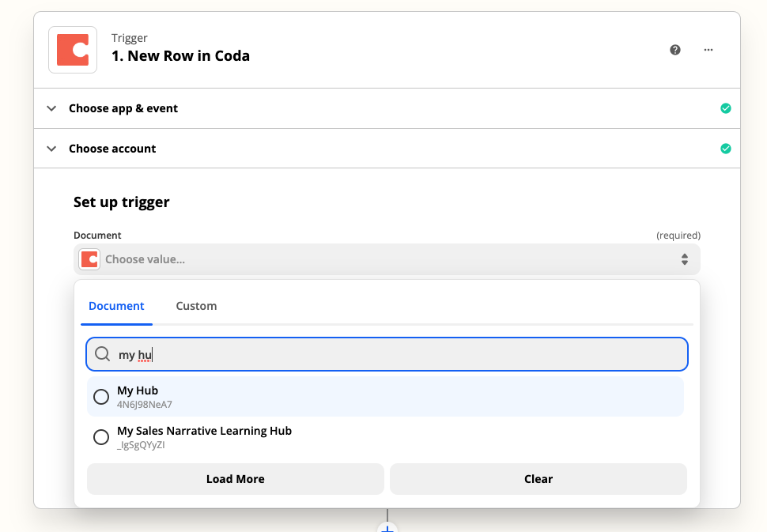The height and width of the screenshot is (532, 767).
Task: Open the Document Choose value dropdown
Action: pyautogui.click(x=387, y=259)
